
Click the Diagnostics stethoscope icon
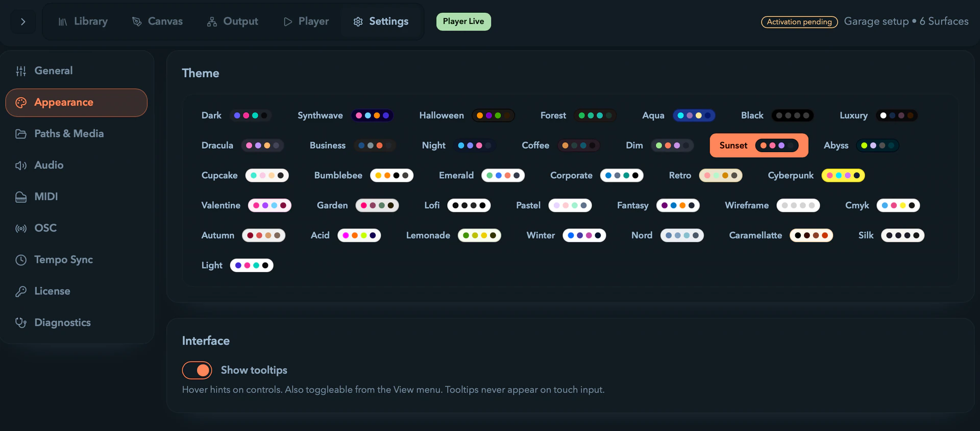point(21,323)
